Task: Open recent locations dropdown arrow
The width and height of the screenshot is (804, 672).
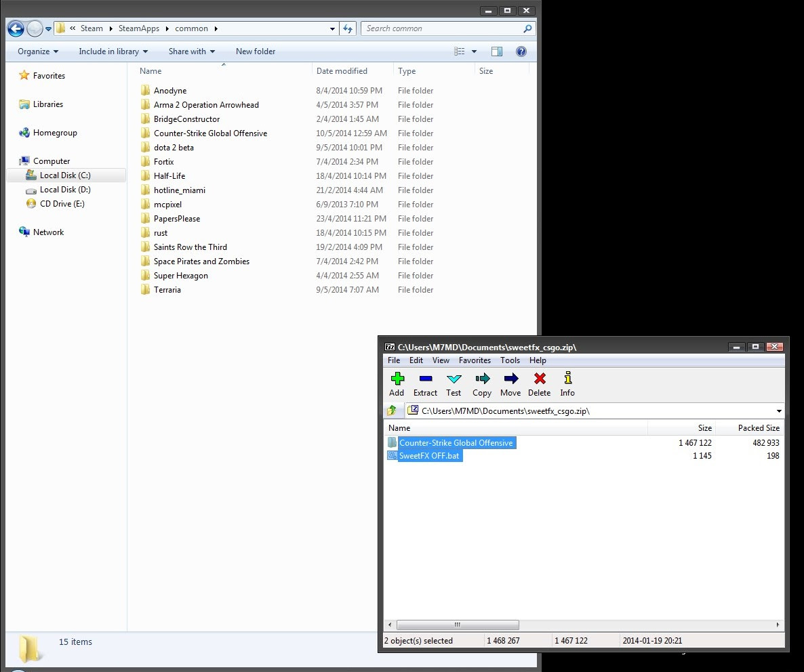Action: pyautogui.click(x=48, y=28)
